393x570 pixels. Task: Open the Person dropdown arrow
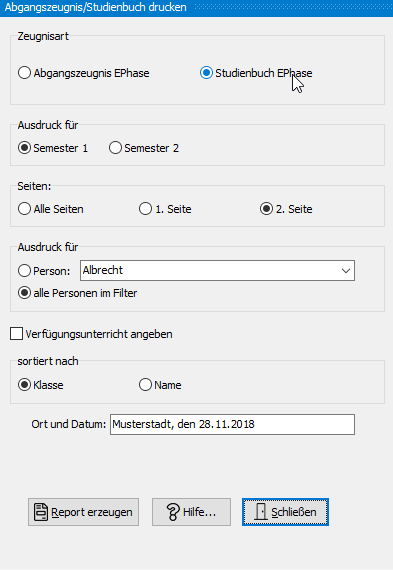346,270
